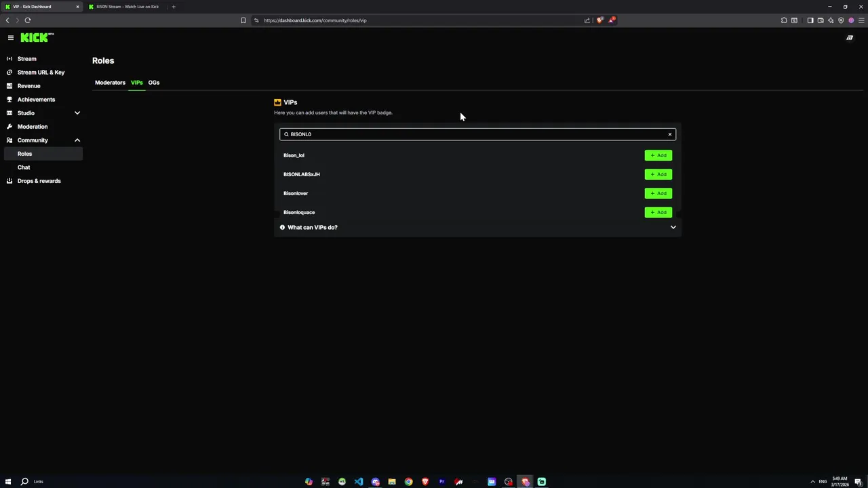Bookmark this page icon
This screenshot has height=488, width=868.
(x=243, y=20)
